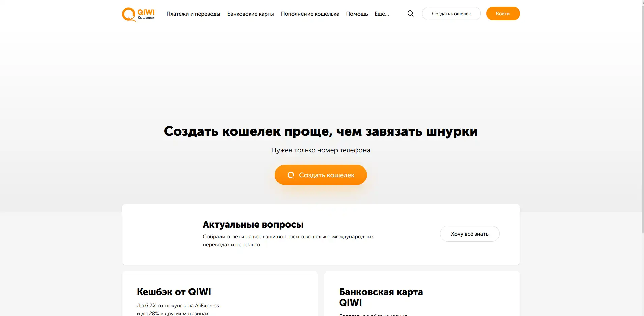Open the Банковская карта QIWI card

(x=422, y=294)
